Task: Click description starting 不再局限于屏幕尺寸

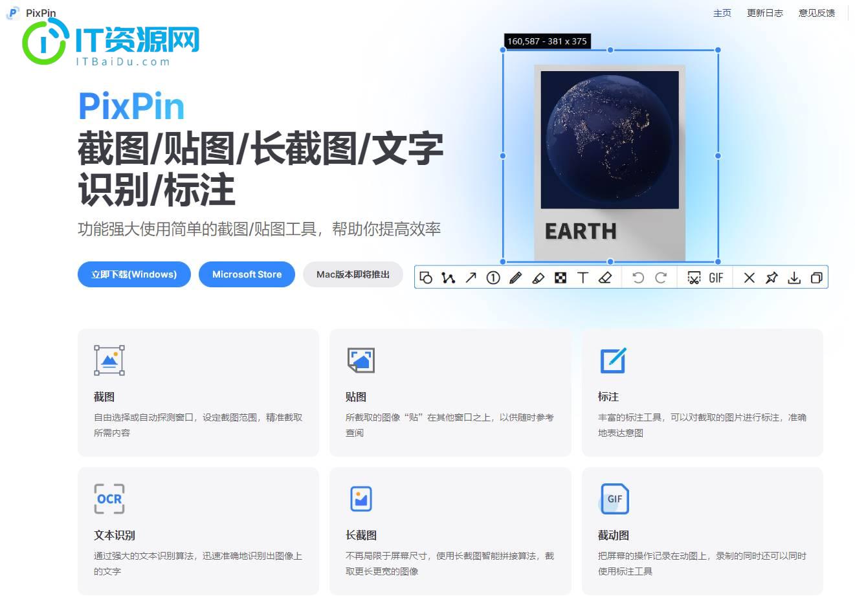Action: pos(450,564)
